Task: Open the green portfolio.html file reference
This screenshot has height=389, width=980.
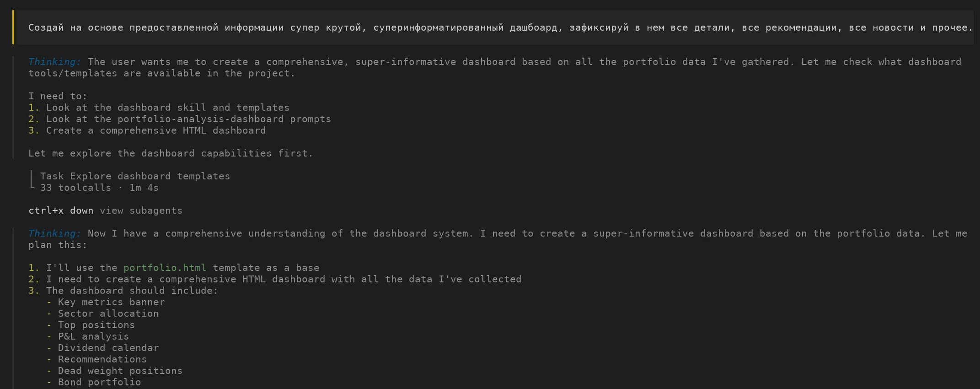Action: click(165, 268)
